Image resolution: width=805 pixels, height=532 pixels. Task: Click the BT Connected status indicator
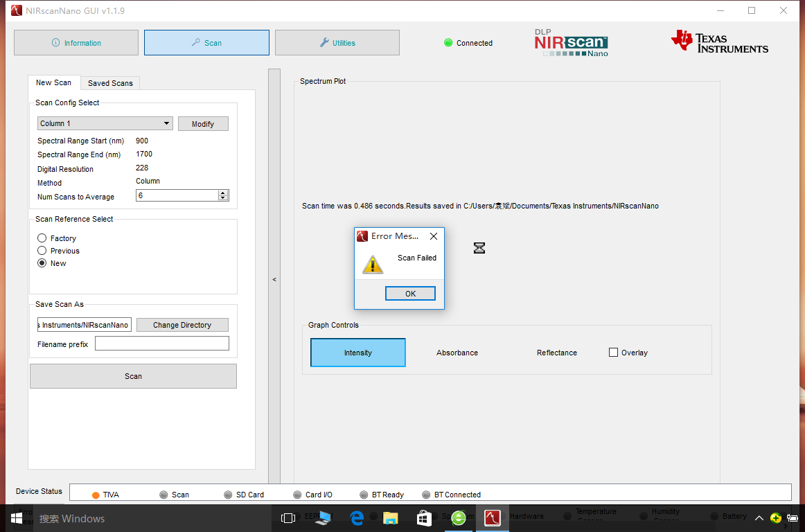pyautogui.click(x=426, y=495)
